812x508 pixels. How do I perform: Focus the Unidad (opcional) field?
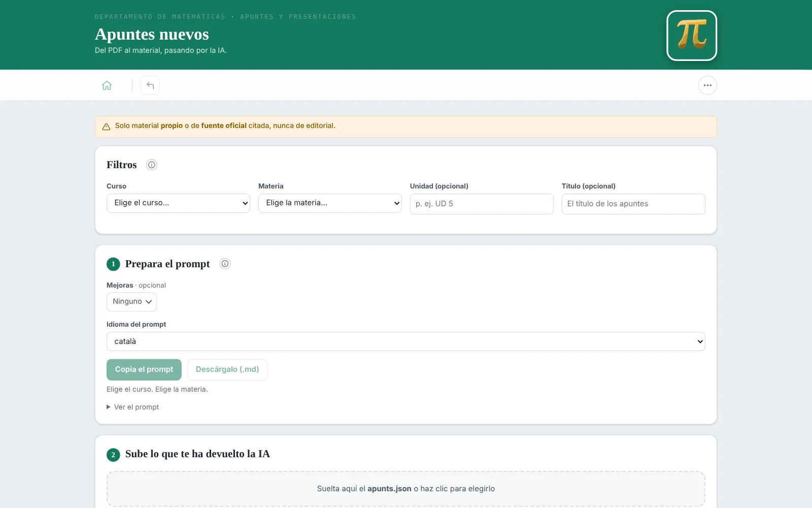click(x=482, y=204)
